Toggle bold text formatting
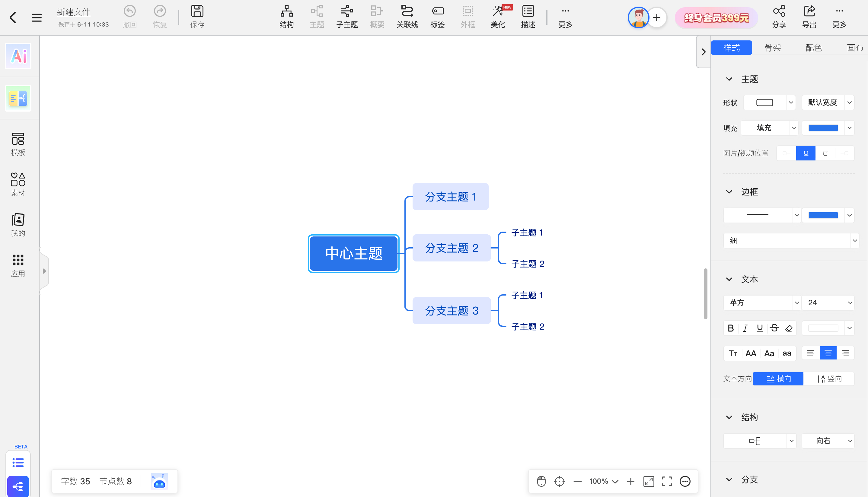 731,328
